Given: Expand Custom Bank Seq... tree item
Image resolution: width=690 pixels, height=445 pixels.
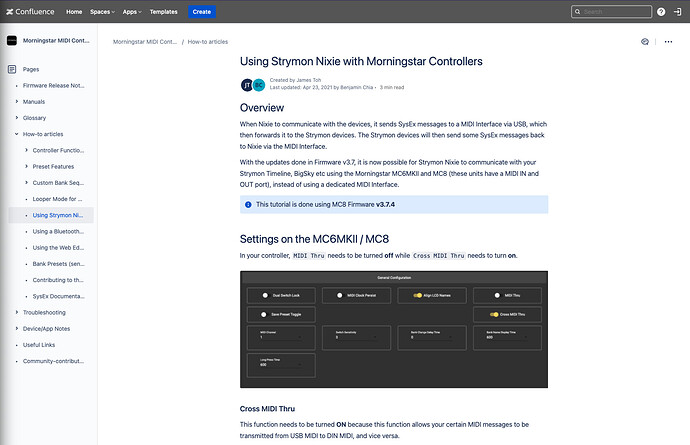Looking at the screenshot, I should click(x=26, y=183).
